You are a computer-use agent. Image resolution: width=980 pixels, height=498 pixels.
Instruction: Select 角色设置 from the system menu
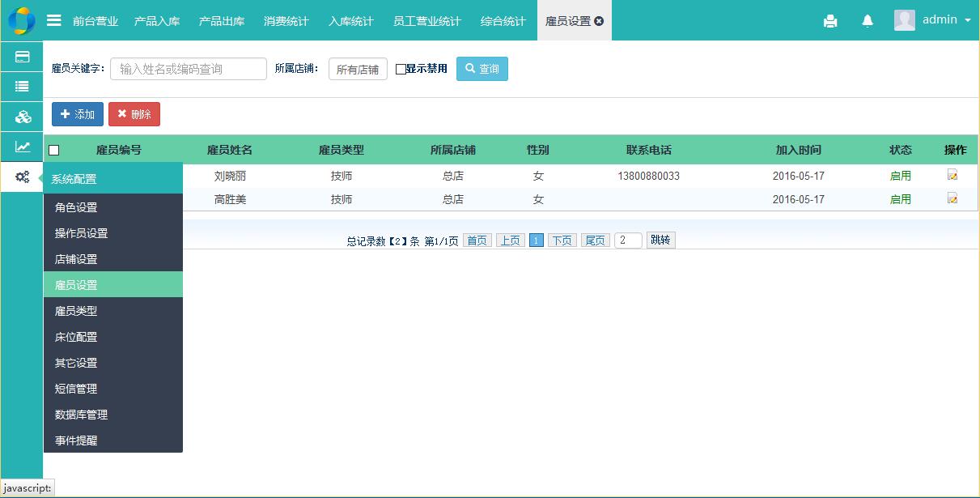pos(76,207)
